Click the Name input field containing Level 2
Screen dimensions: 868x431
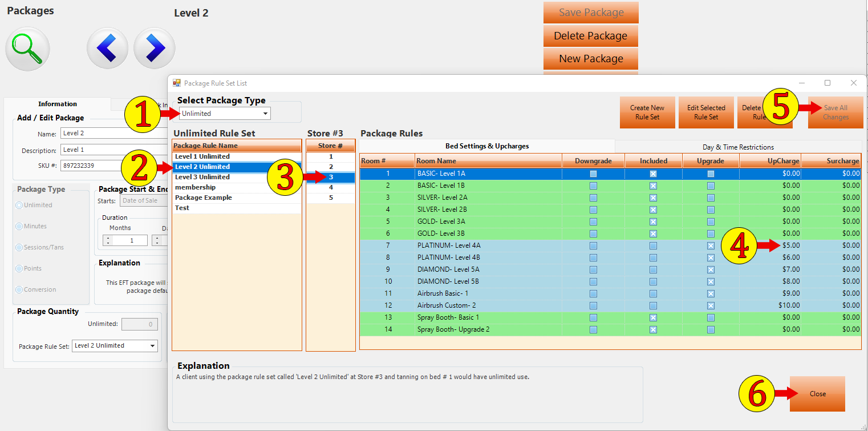click(x=114, y=133)
